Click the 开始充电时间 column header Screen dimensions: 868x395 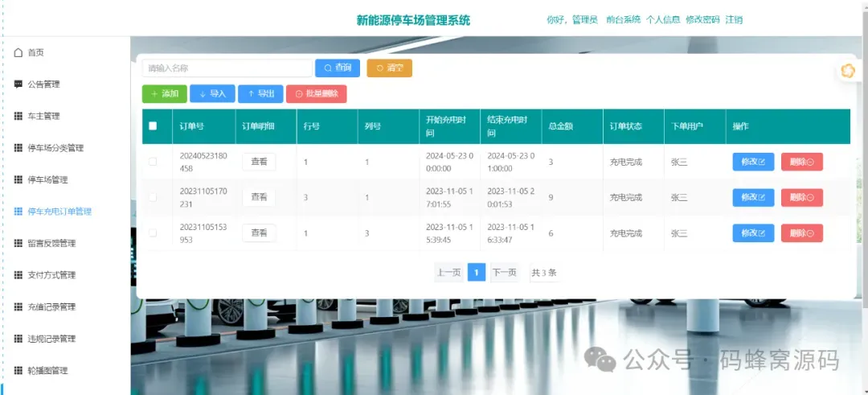pyautogui.click(x=448, y=126)
